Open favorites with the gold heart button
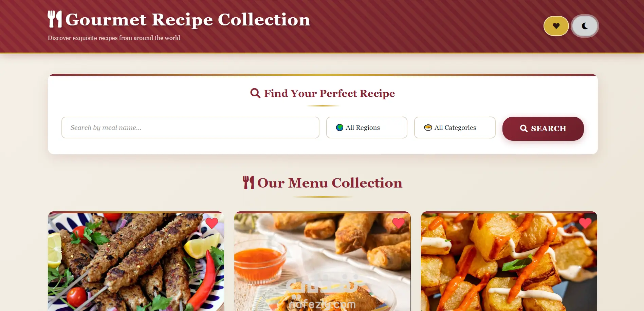Viewport: 644px width, 311px height. coord(556,26)
